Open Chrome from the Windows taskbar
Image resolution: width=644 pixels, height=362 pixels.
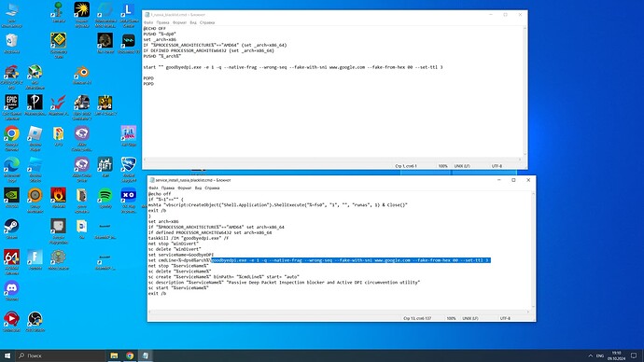tap(130, 355)
